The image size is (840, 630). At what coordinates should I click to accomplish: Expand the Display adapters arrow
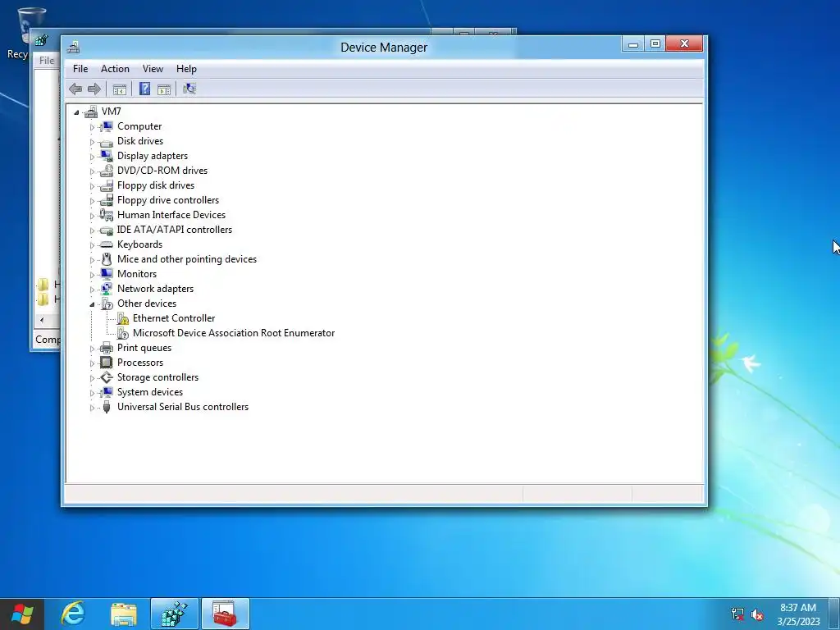click(92, 157)
